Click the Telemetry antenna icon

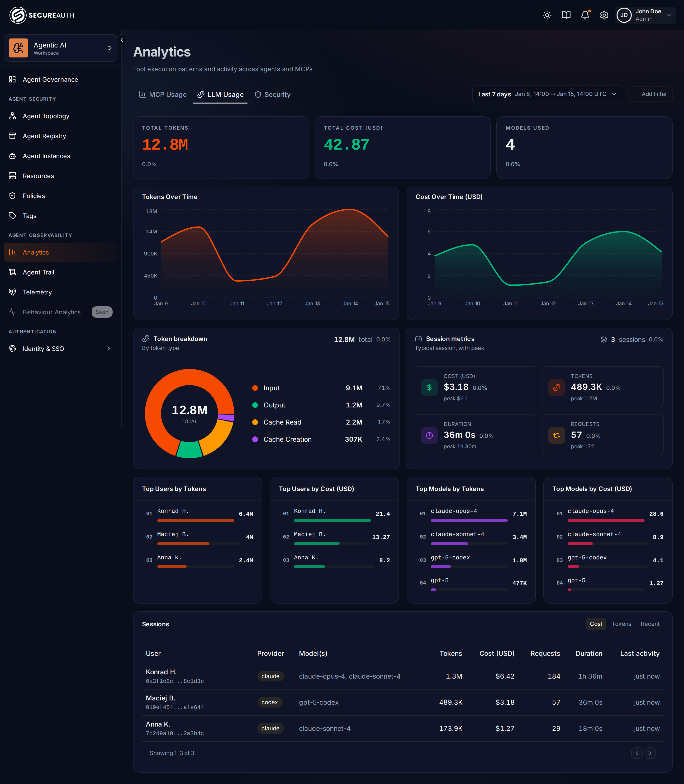click(x=13, y=292)
